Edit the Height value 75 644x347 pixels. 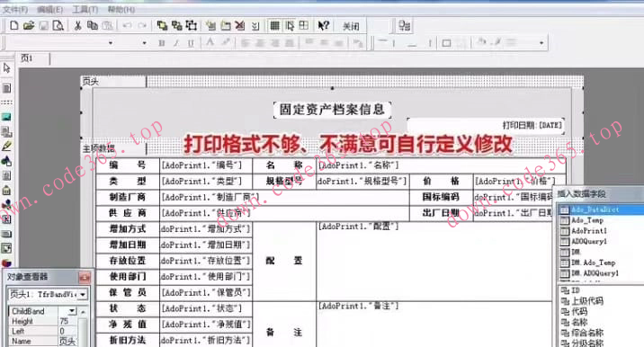[67, 321]
